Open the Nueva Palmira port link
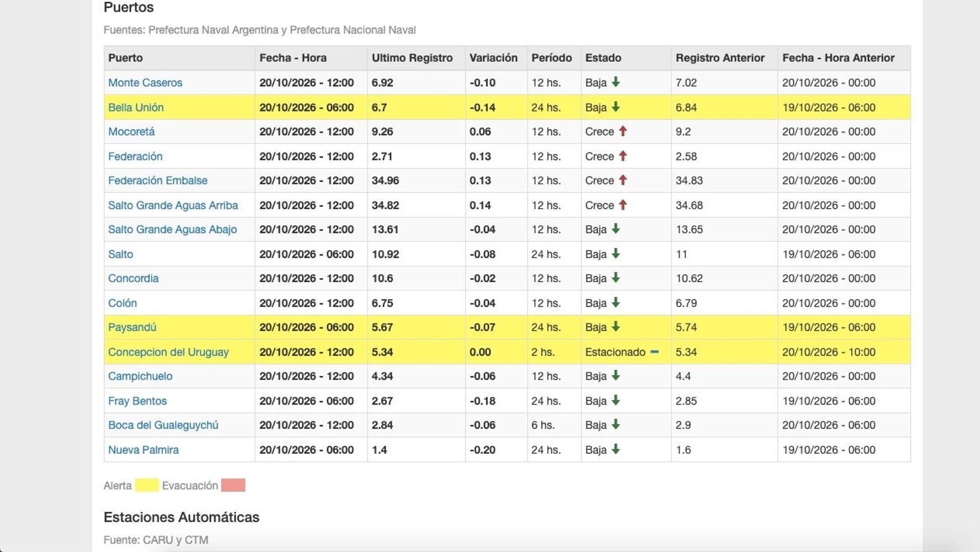The width and height of the screenshot is (980, 552). (x=144, y=450)
